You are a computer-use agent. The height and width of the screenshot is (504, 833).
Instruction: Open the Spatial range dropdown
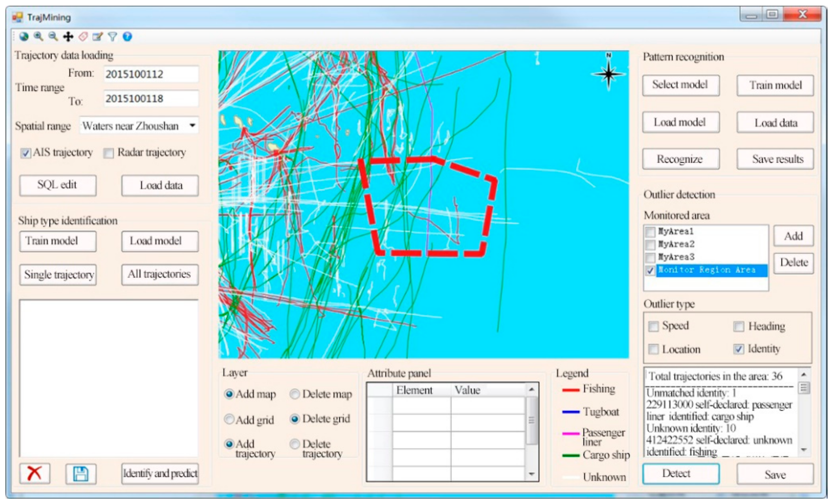tap(192, 126)
